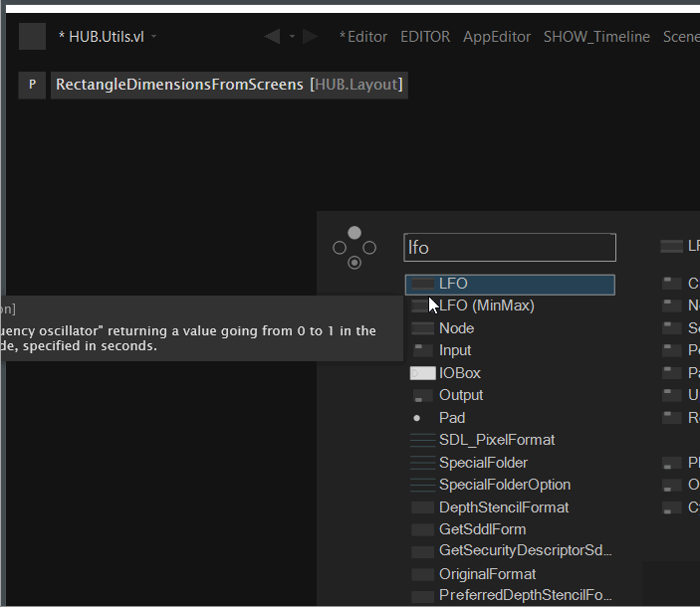Navigate back with the left arrow
This screenshot has width=700, height=607.
pyautogui.click(x=272, y=37)
